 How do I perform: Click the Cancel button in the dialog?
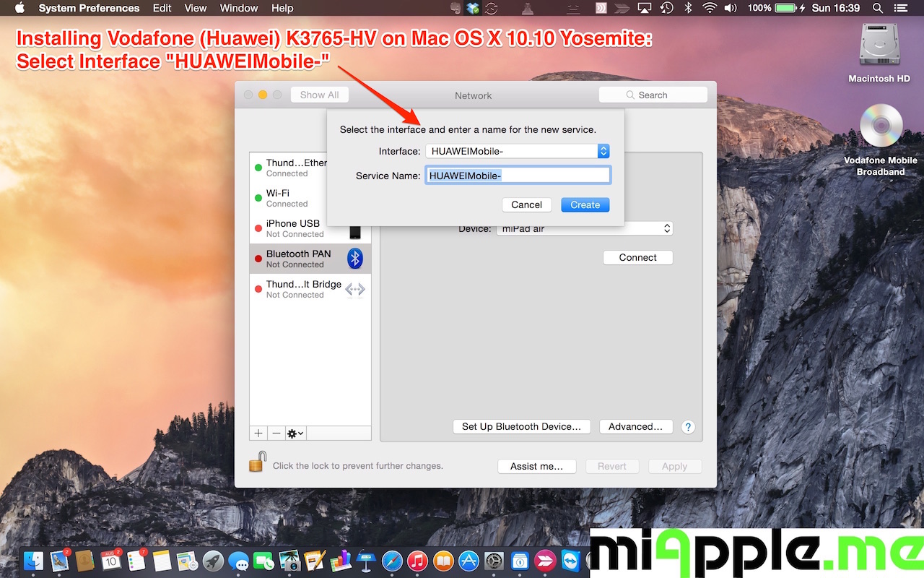526,204
